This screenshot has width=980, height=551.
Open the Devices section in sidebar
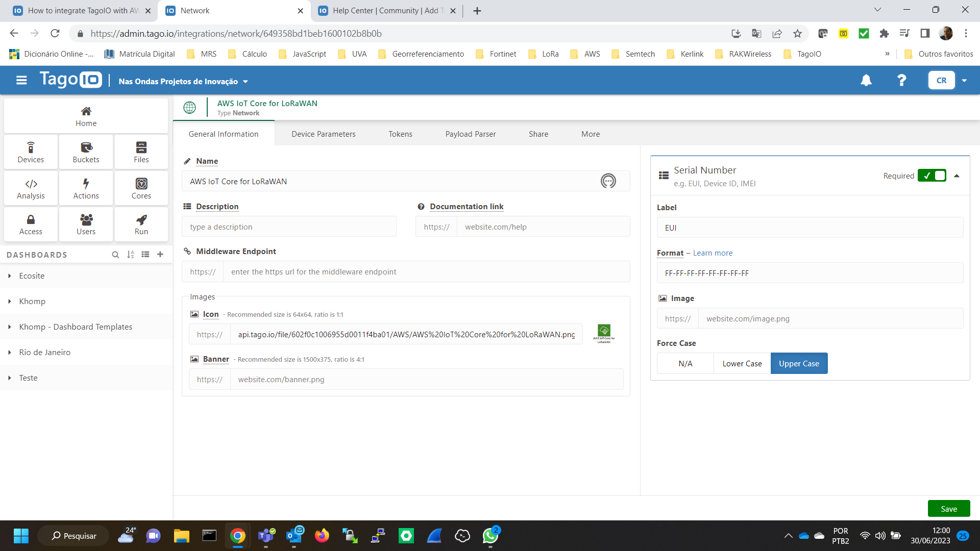point(31,152)
